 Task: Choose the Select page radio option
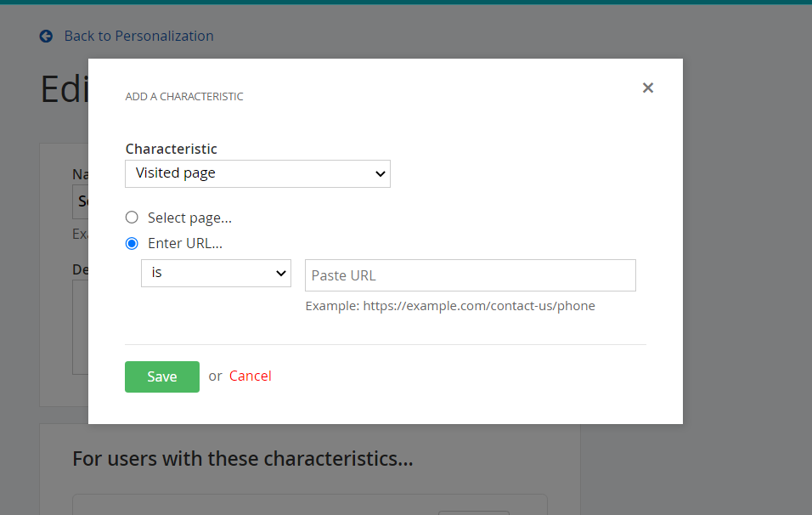(x=132, y=218)
